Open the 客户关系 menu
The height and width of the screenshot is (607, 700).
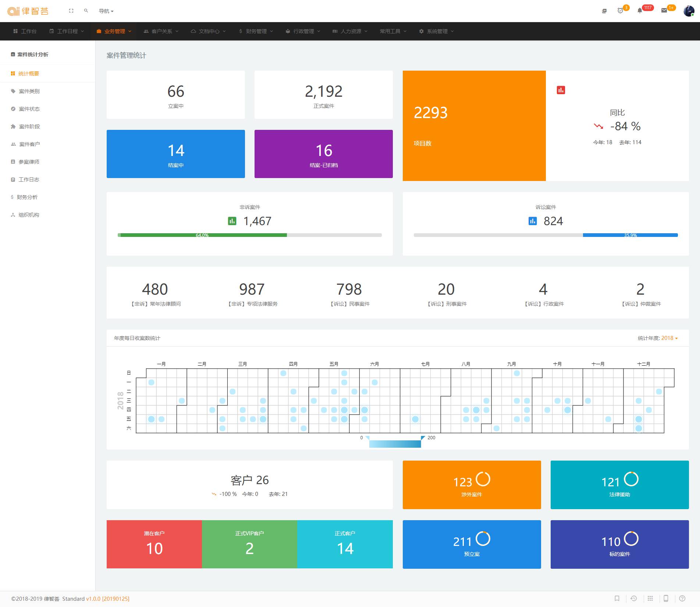[161, 31]
